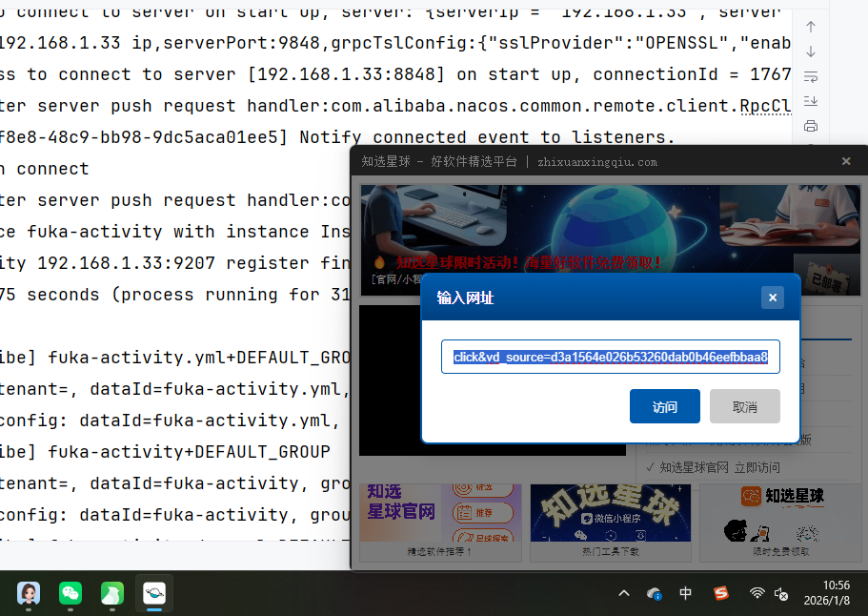
Task: Open the clock showing 10:56 2026/1/8
Action: [x=827, y=593]
